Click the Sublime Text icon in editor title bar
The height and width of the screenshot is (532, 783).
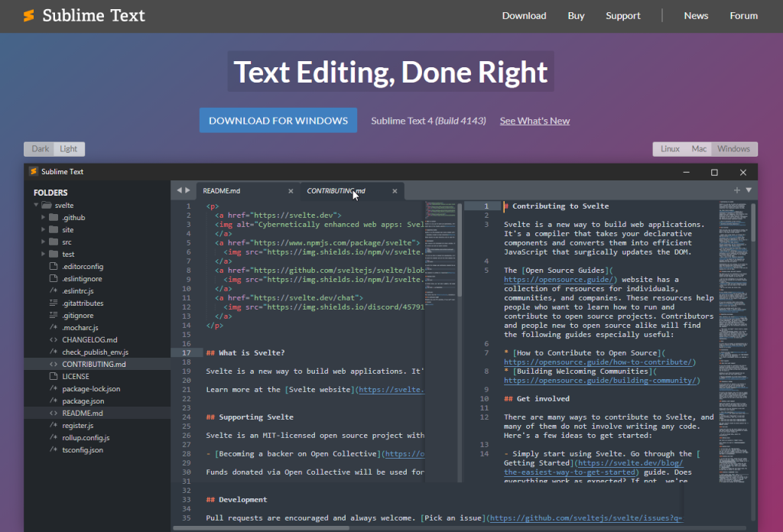point(34,171)
